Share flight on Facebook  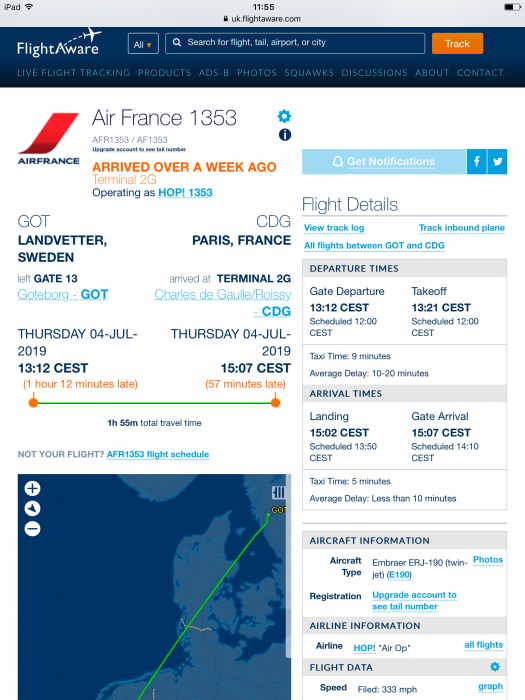pos(476,162)
